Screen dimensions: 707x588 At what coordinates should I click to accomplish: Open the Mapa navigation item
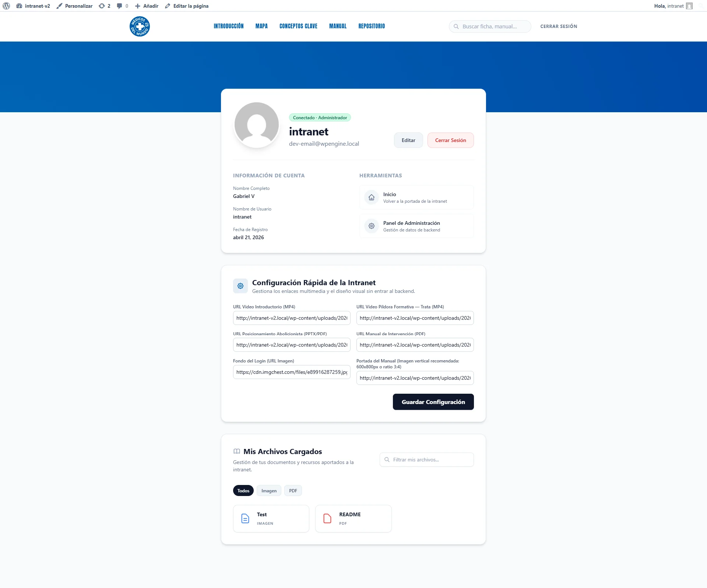click(x=261, y=26)
